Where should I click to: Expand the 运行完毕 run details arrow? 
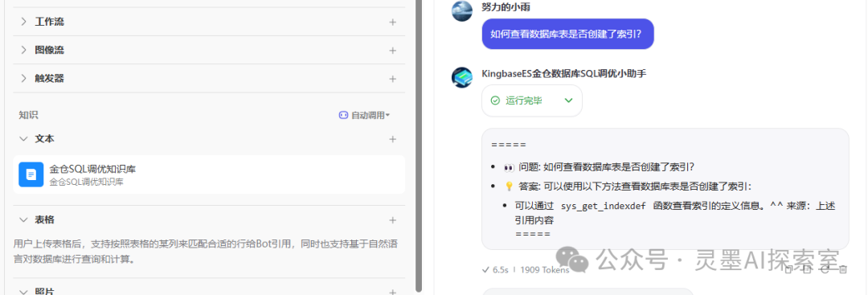tap(568, 100)
